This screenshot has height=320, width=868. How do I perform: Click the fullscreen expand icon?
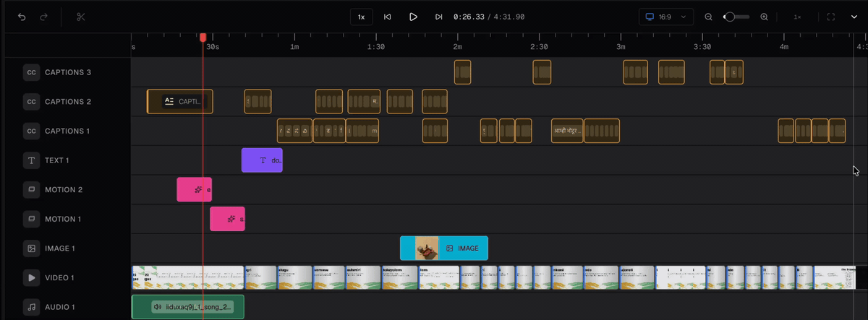coord(830,17)
